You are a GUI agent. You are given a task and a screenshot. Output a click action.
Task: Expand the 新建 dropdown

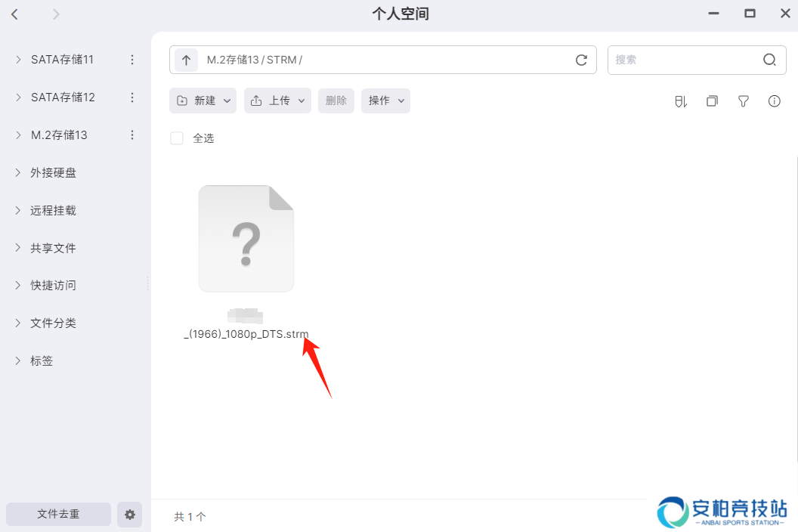(203, 101)
